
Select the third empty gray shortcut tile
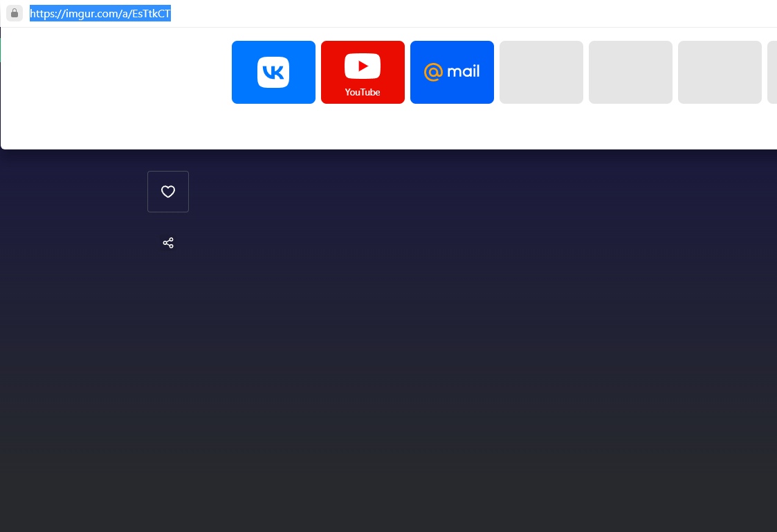[720, 72]
